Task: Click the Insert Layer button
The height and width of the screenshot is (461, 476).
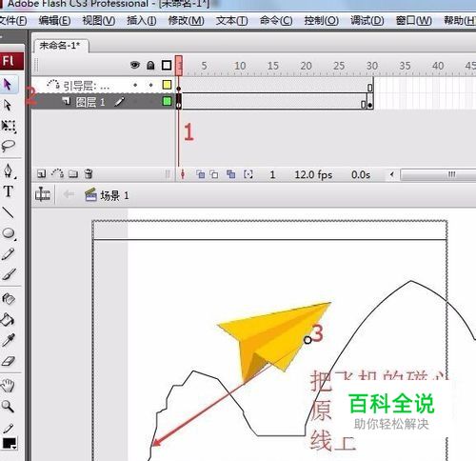Action: 41,173
